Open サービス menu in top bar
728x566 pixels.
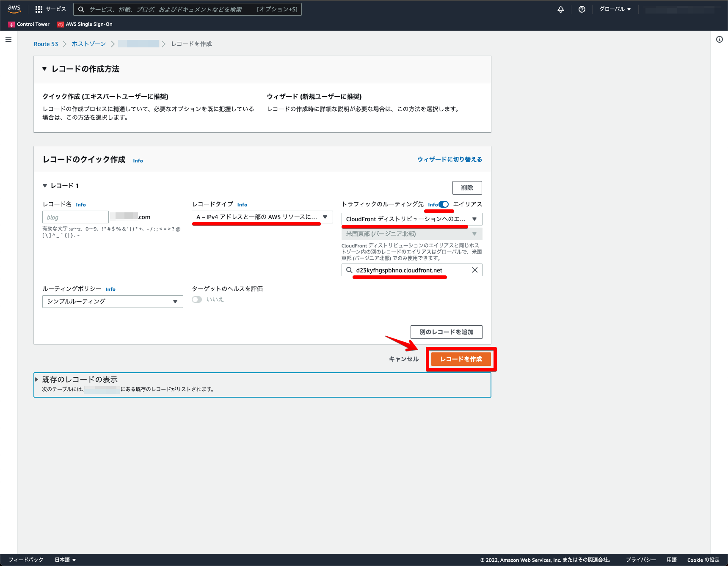click(x=51, y=9)
